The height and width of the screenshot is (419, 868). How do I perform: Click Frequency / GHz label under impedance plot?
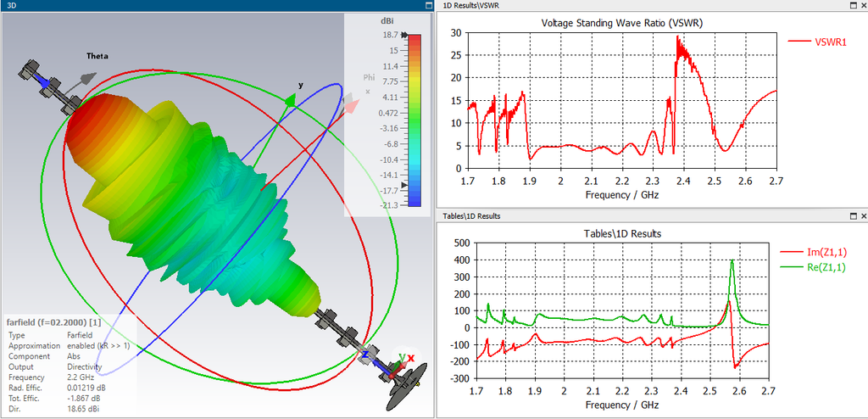pyautogui.click(x=621, y=405)
